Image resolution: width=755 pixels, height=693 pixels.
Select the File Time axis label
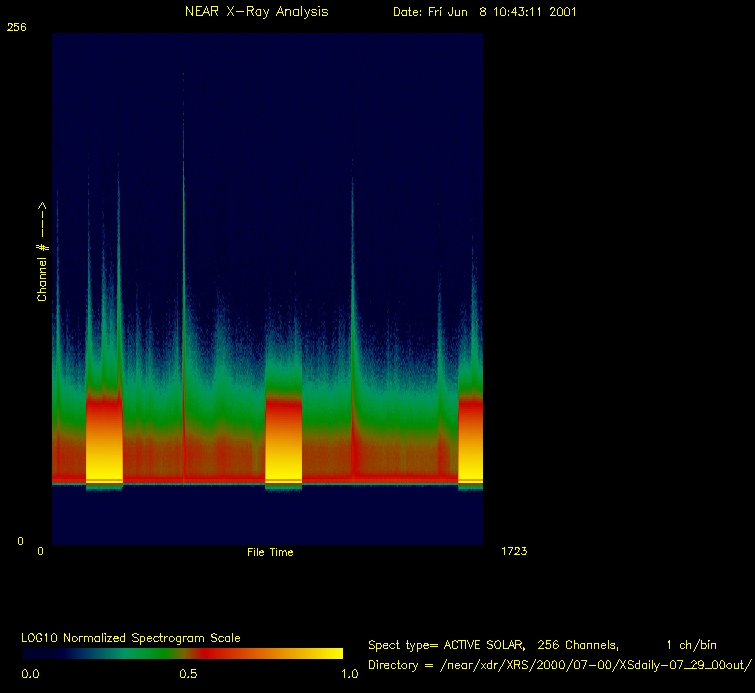[270, 552]
